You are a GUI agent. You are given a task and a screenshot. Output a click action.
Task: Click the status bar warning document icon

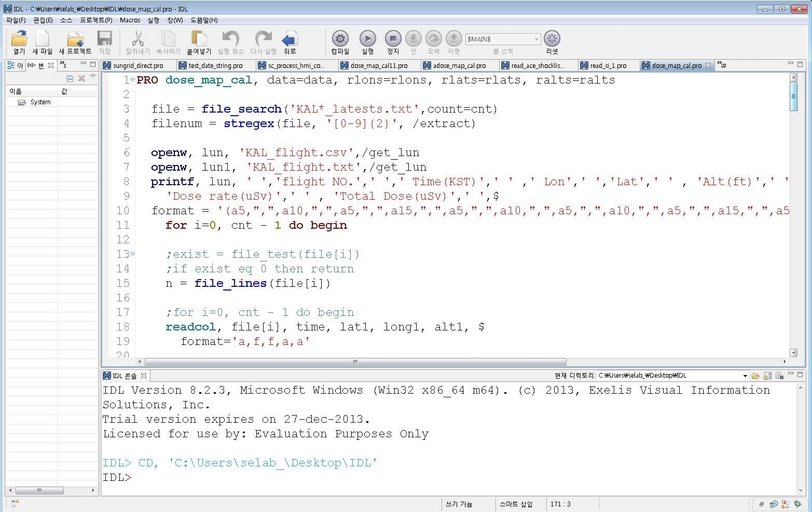[x=785, y=504]
